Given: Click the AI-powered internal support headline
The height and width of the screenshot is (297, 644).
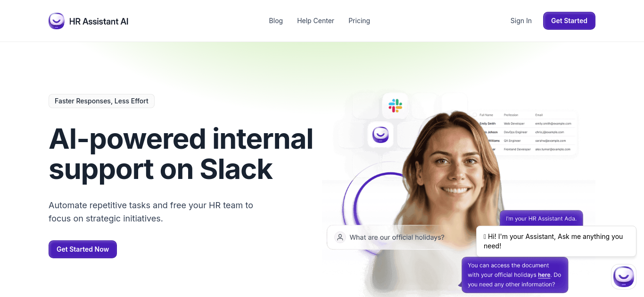Looking at the screenshot, I should (181, 153).
